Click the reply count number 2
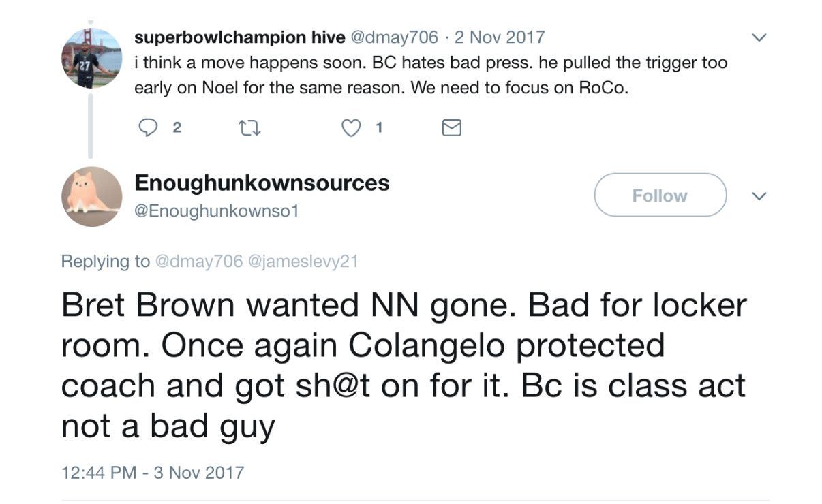 click(177, 127)
